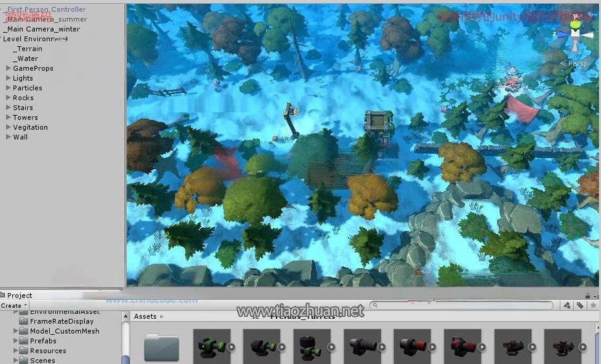Select the red tent in scene view
This screenshot has width=601, height=364.
tap(522, 110)
